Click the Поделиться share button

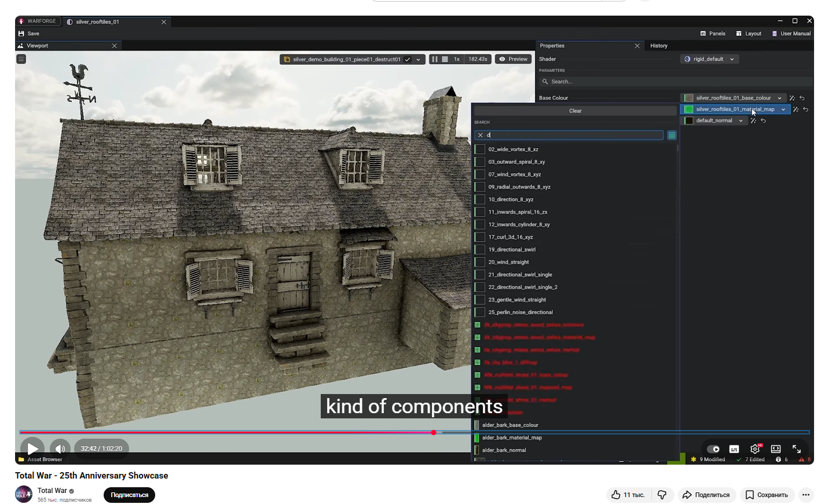tap(706, 495)
